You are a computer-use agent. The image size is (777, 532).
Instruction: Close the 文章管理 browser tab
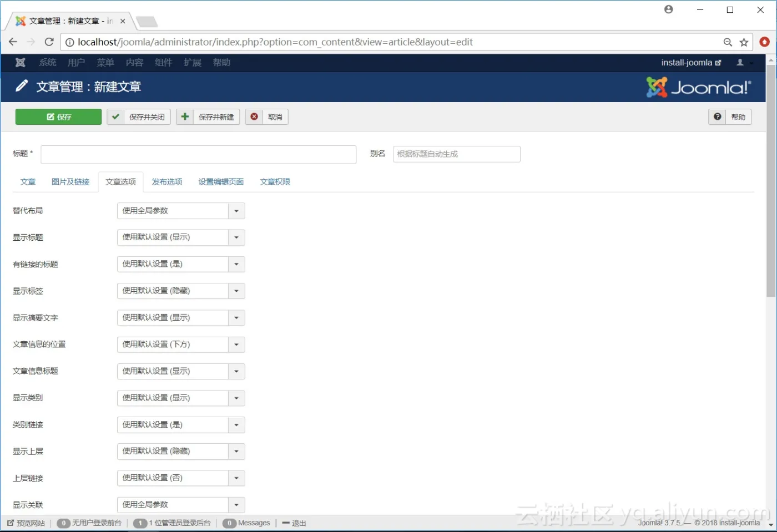coord(123,21)
